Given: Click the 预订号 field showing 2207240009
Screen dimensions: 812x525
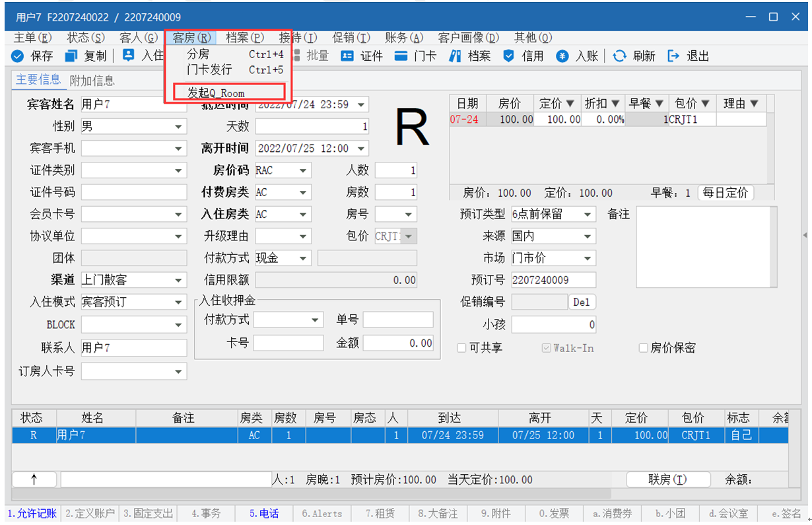Looking at the screenshot, I should 554,280.
